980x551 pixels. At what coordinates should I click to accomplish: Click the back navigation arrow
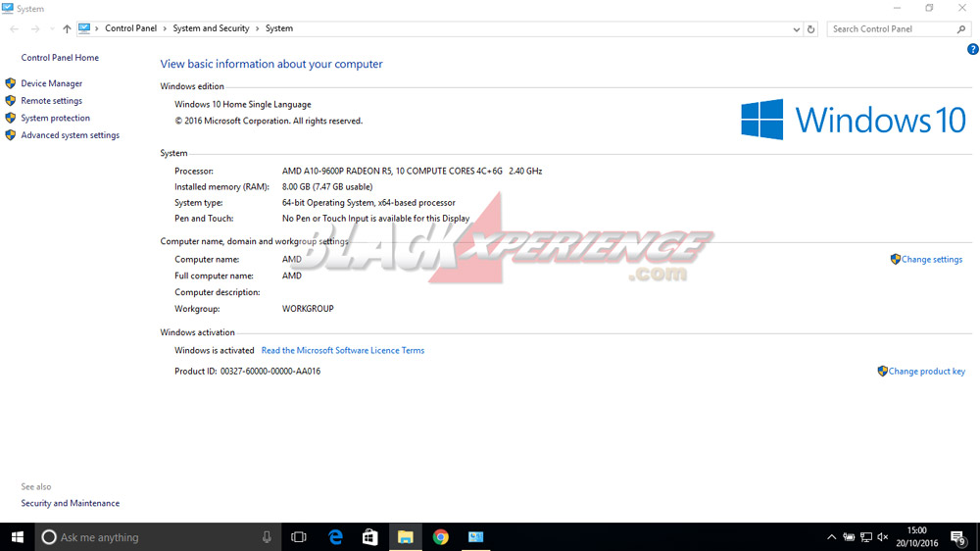pyautogui.click(x=15, y=28)
